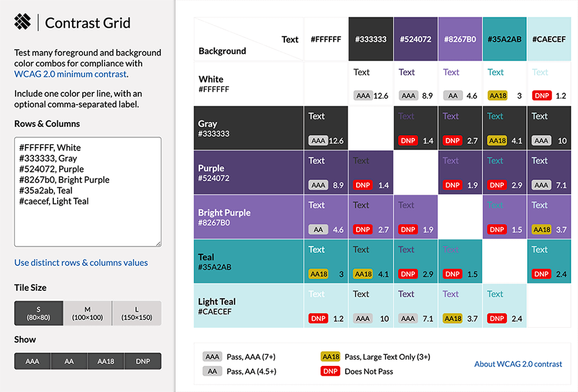Toggle the DNP filter under Show

coord(143,361)
